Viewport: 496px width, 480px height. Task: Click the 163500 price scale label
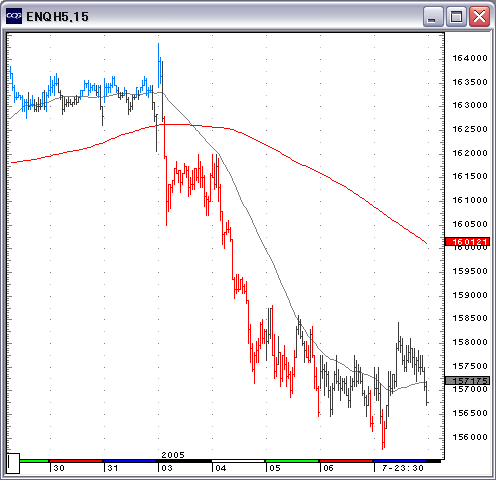point(470,82)
